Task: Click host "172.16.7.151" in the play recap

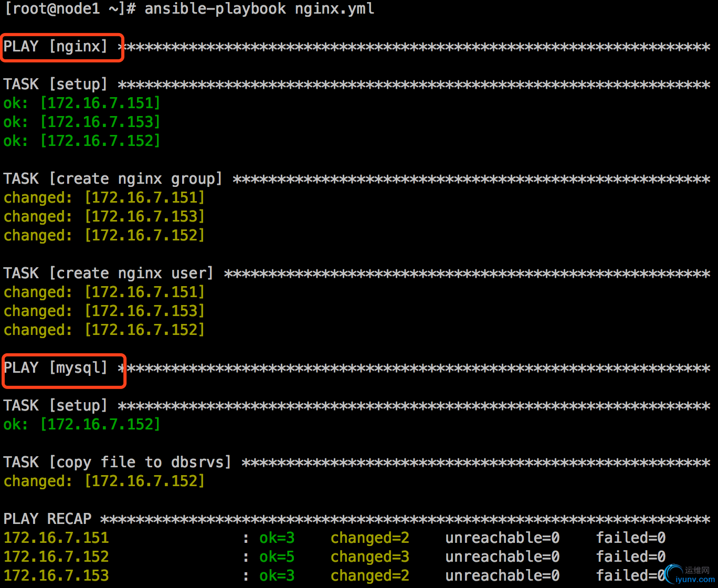Action: 56,538
